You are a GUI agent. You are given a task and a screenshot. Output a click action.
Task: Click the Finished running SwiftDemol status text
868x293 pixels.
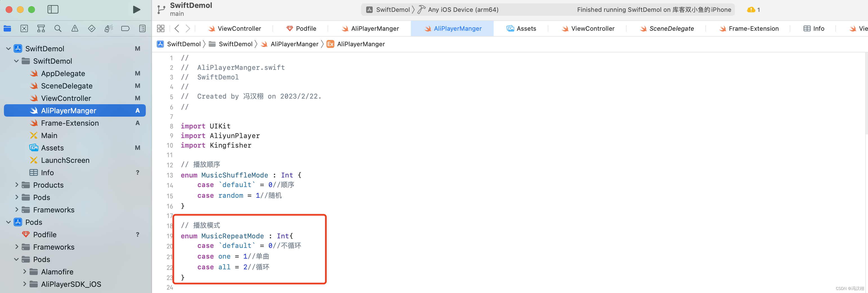[654, 10]
